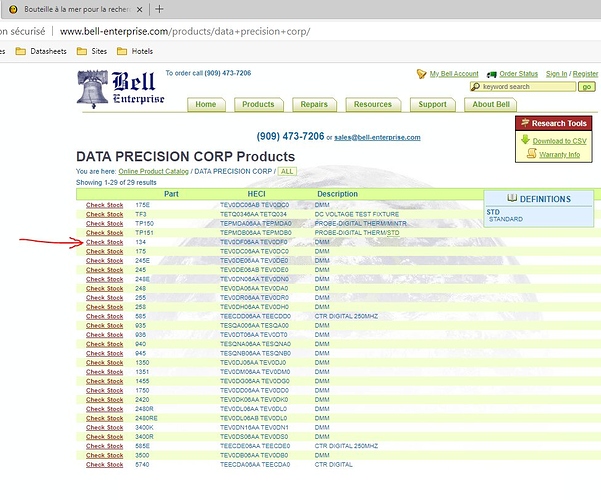
Task: Check Stock for part TP150
Action: (105, 224)
